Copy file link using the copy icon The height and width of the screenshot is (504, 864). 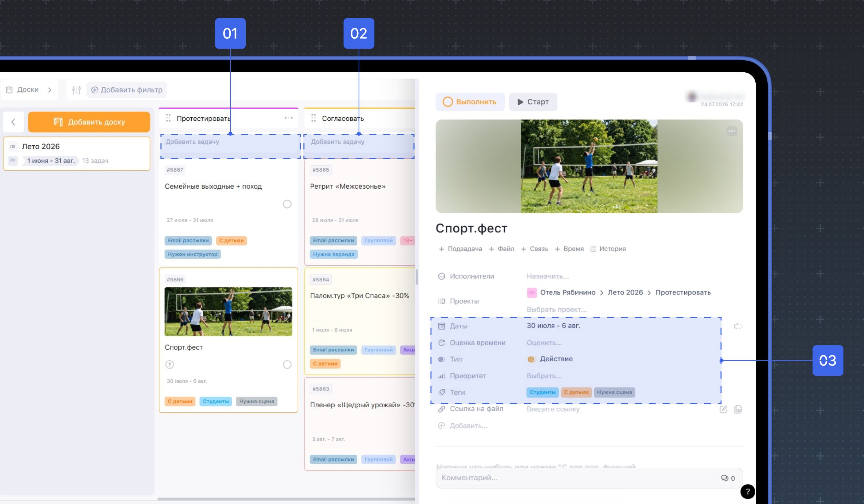coord(738,409)
